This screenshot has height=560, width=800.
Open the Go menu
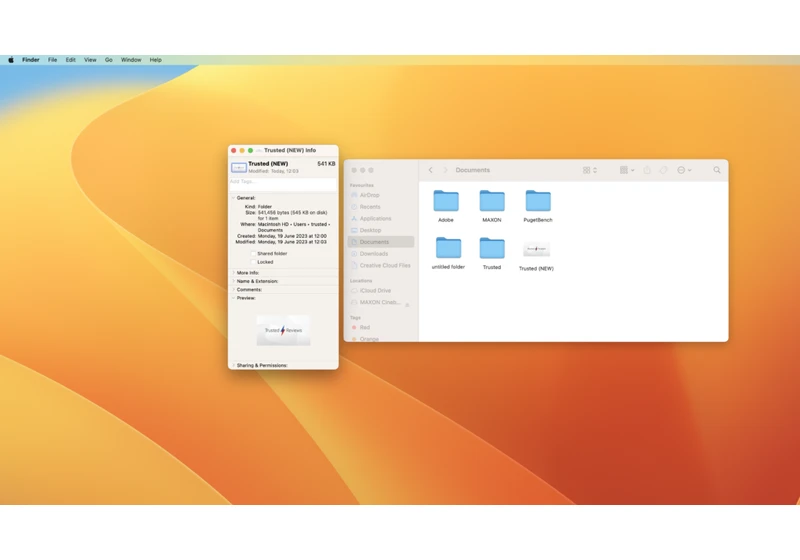click(x=109, y=60)
